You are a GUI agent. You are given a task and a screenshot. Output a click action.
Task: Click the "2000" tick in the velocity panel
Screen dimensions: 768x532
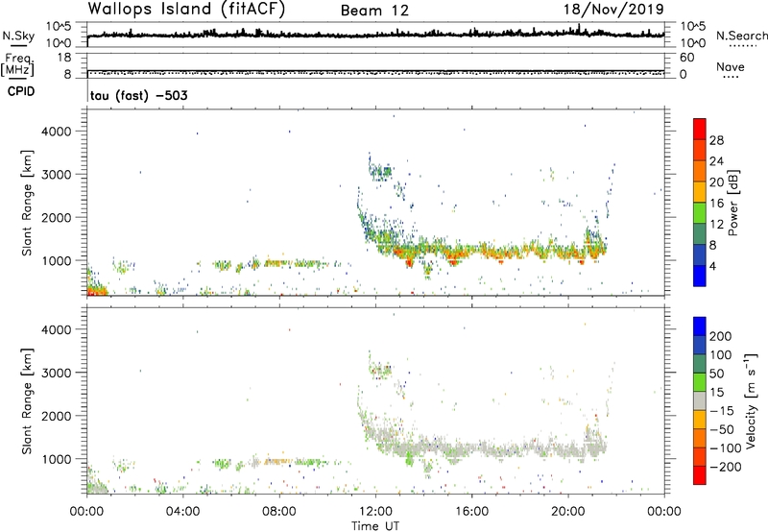57,416
